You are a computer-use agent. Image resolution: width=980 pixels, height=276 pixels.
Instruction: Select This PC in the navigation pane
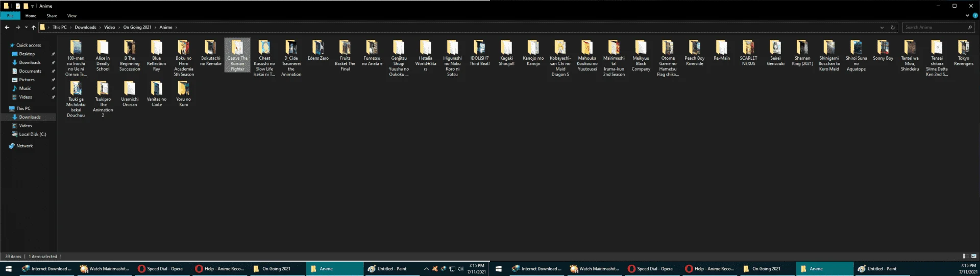coord(23,108)
